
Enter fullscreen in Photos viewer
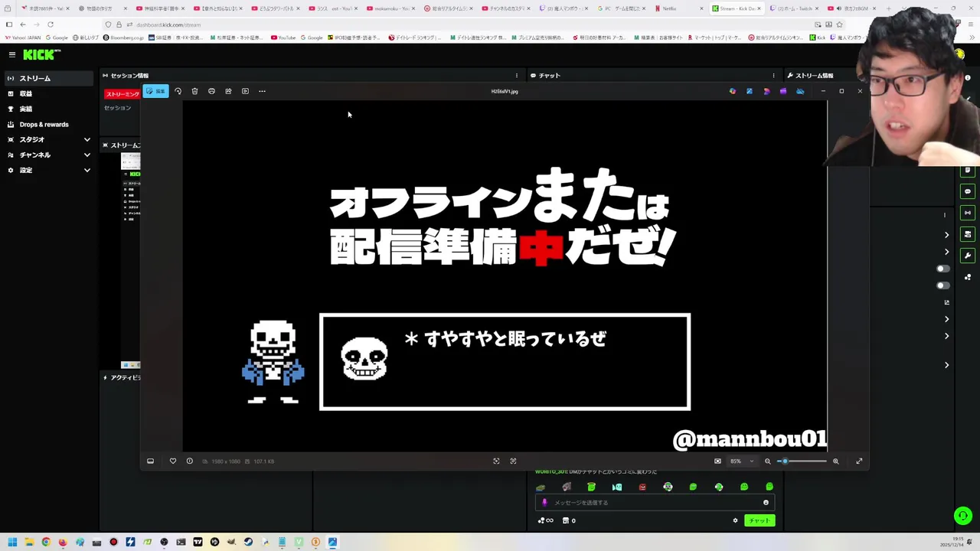point(859,461)
